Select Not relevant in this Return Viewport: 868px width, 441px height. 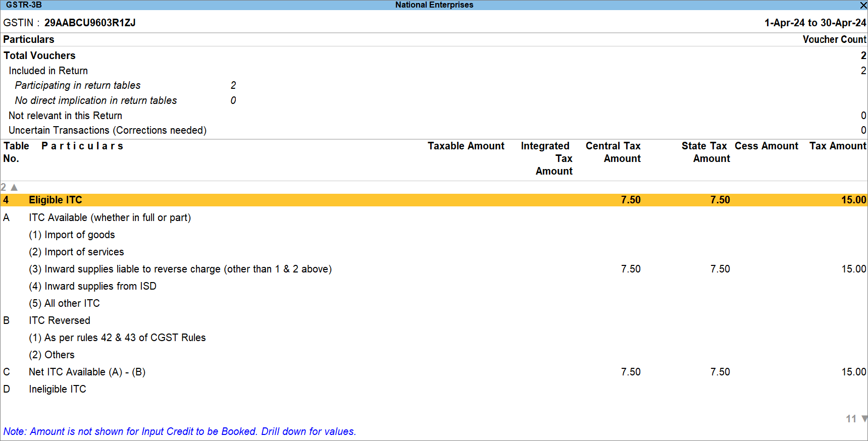tap(65, 116)
